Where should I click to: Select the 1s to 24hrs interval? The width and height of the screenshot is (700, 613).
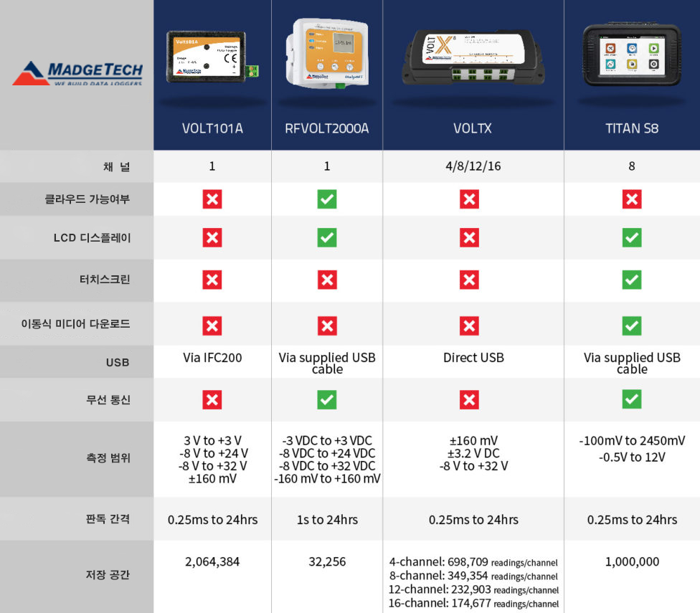pos(327,520)
